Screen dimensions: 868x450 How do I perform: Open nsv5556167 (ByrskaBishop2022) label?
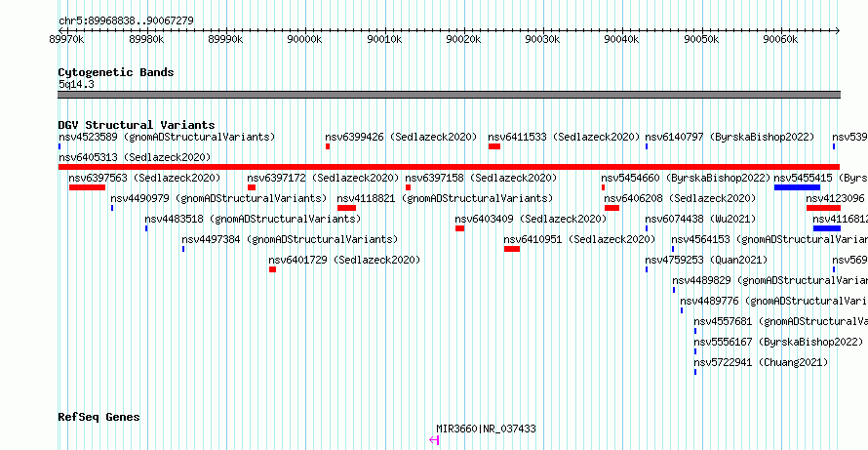tap(778, 342)
